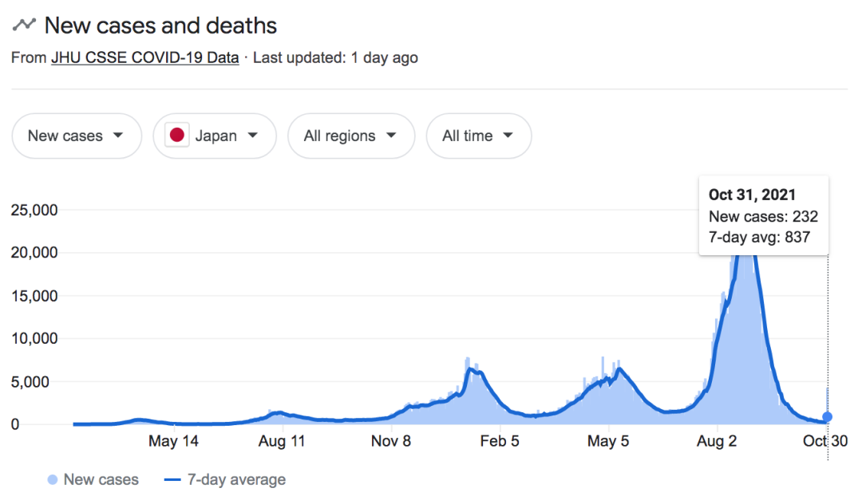Screen dimensions: 862x504
Task: Click the May 14 date axis label
Action: 173,441
